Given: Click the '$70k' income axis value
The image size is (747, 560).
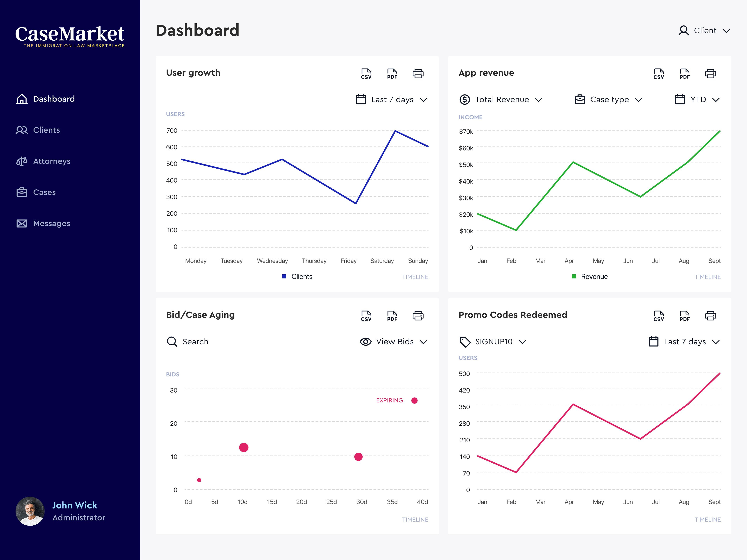Looking at the screenshot, I should [466, 132].
